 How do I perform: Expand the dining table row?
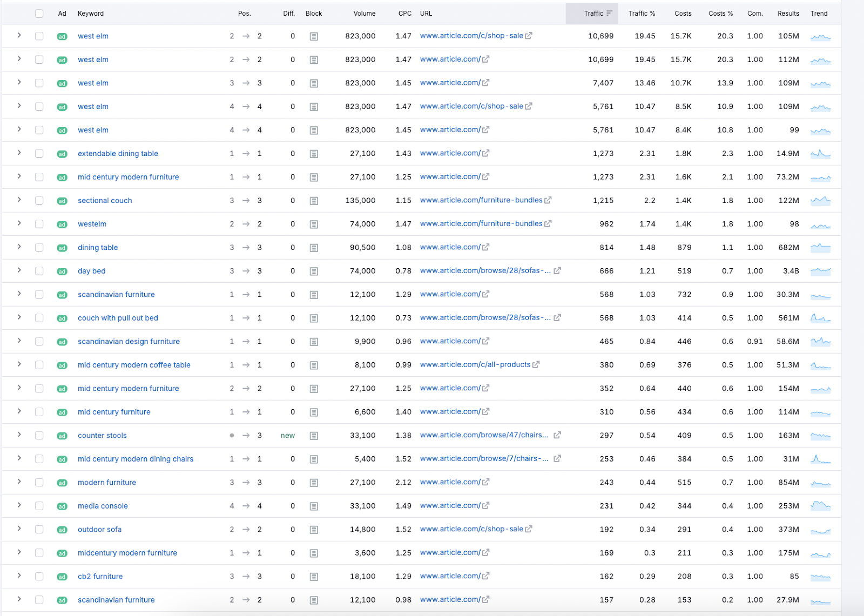pyautogui.click(x=19, y=247)
